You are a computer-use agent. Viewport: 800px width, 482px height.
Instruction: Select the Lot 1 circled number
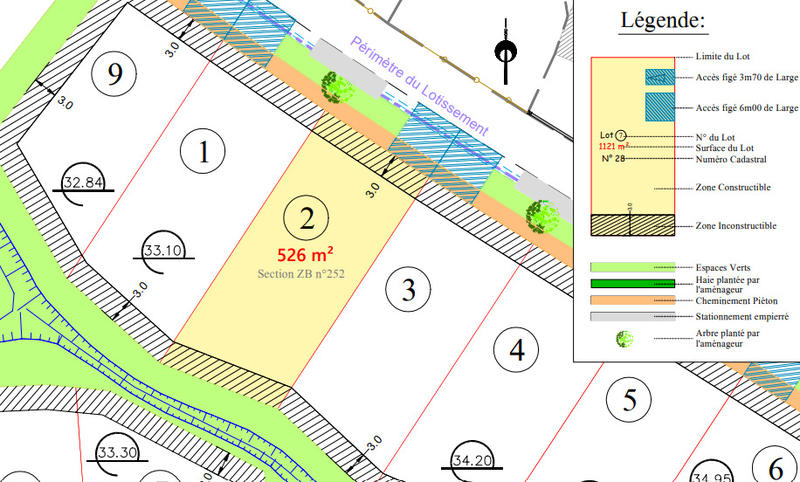[x=205, y=153]
